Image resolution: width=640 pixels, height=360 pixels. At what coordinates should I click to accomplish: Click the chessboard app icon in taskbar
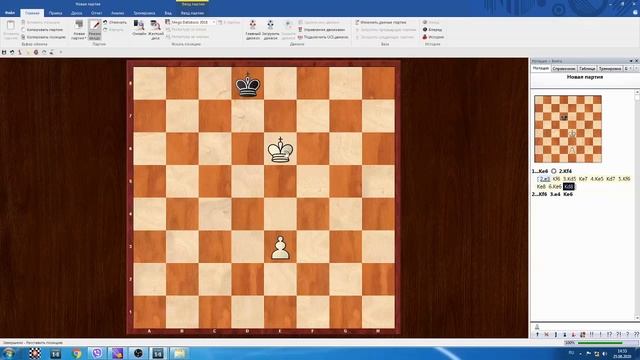pos(35,353)
